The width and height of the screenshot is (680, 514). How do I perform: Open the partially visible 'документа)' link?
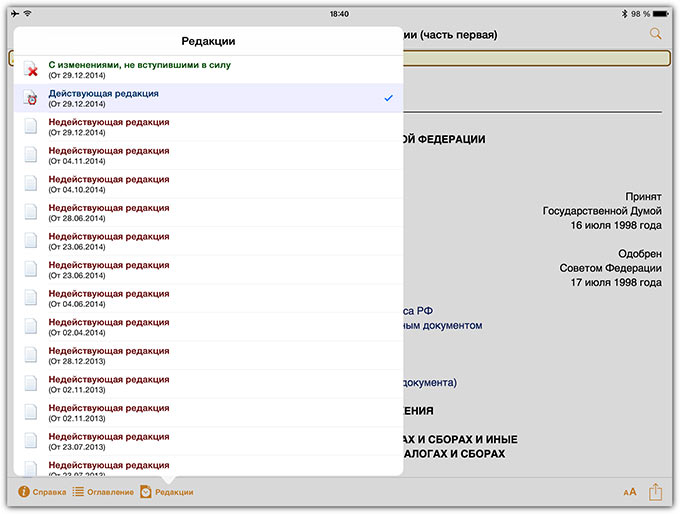point(430,383)
